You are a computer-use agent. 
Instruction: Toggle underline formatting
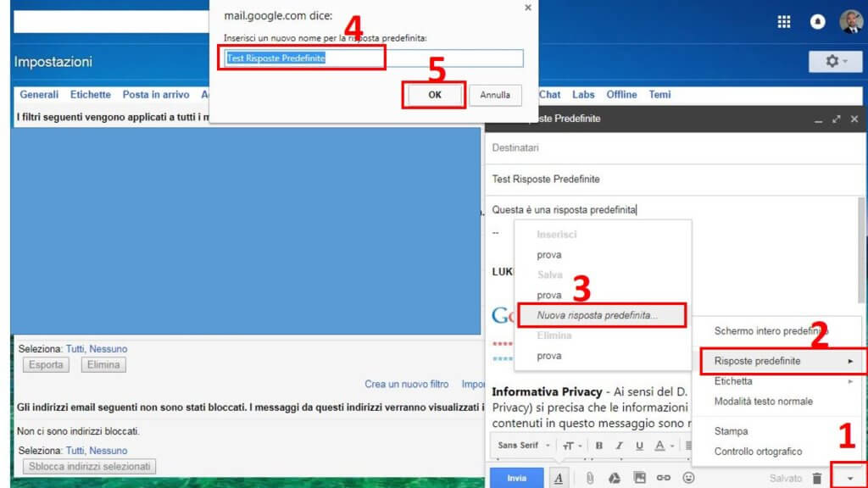pyautogui.click(x=639, y=446)
